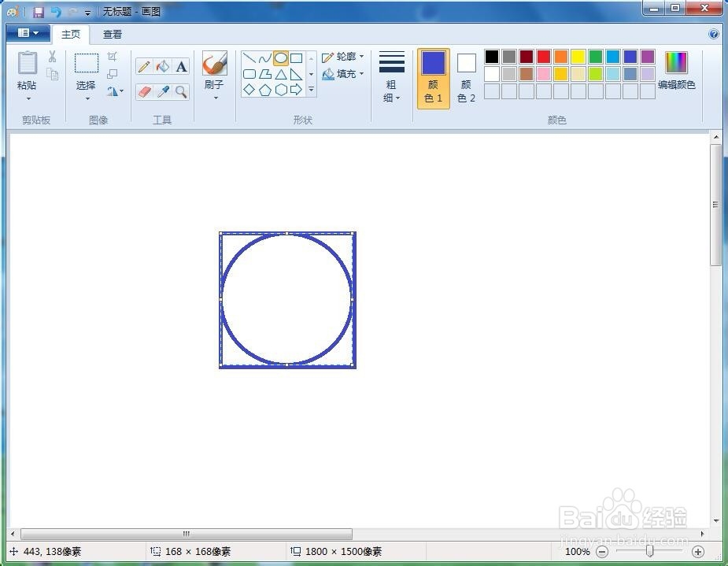Image resolution: width=728 pixels, height=566 pixels.
Task: Choose the Right arrow shape
Action: [x=296, y=90]
